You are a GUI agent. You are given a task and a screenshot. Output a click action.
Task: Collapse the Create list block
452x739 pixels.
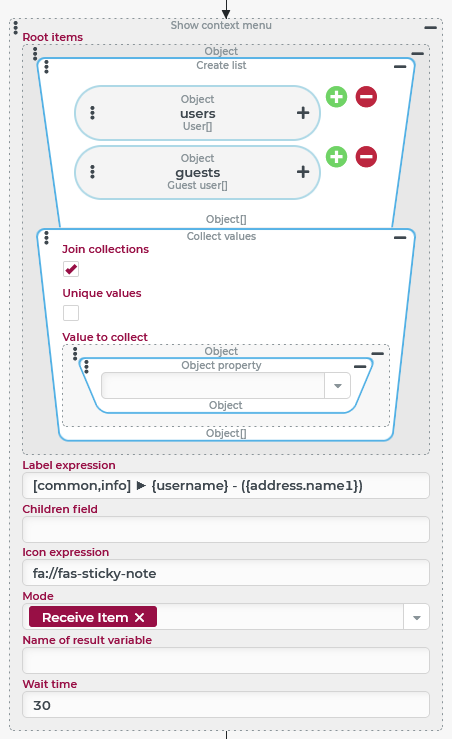click(x=400, y=67)
